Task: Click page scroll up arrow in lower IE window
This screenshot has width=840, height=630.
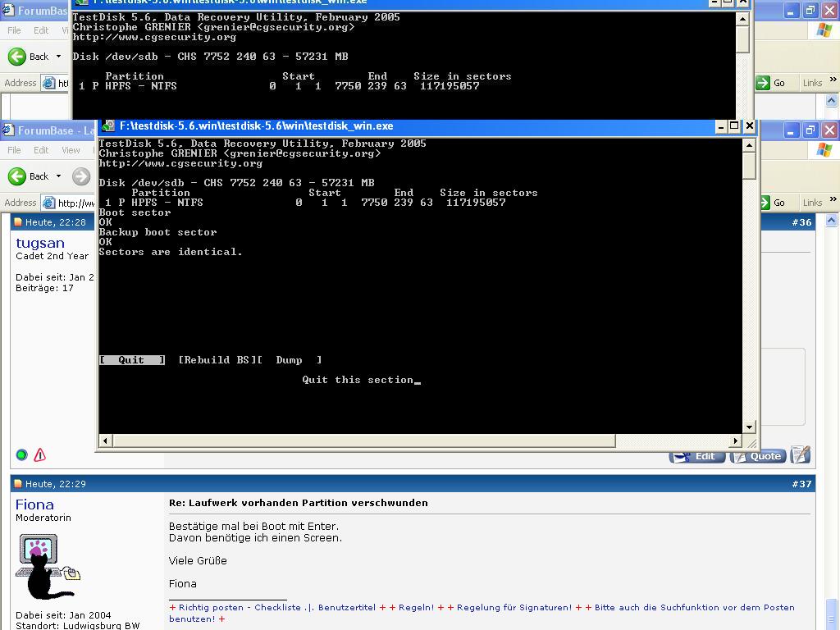Action: [832, 220]
